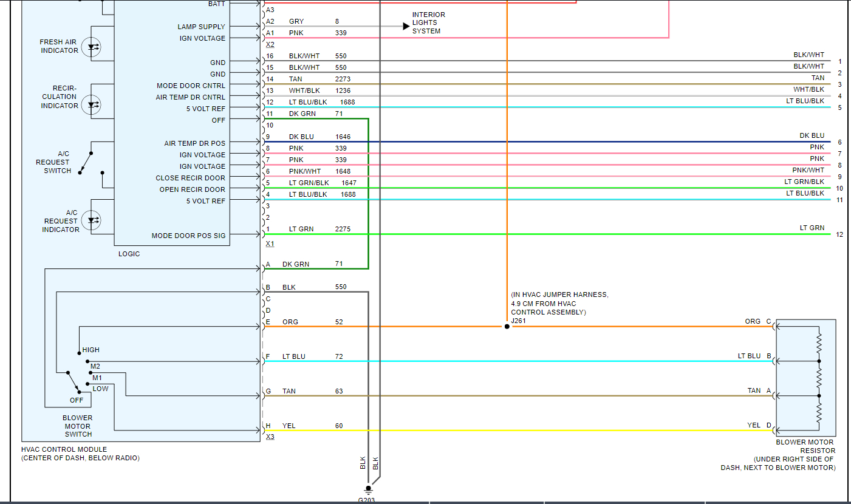
Task: Open the X3 connector label
Action: 270,437
